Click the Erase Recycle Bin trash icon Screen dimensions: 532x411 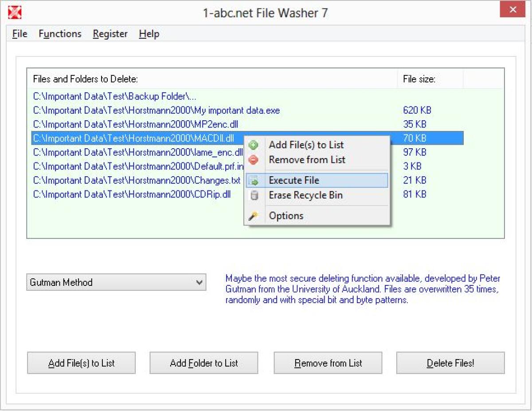pos(253,195)
